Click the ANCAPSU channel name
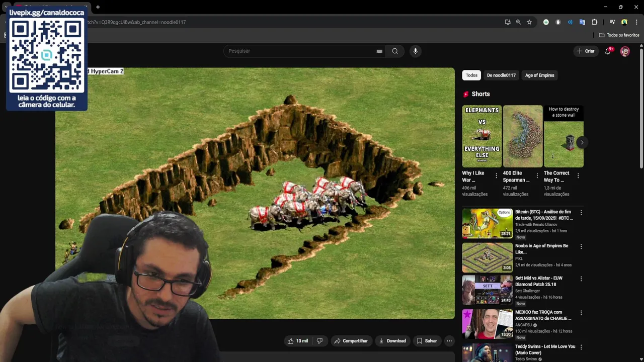Screen dimensions: 644x362 tap(524, 325)
